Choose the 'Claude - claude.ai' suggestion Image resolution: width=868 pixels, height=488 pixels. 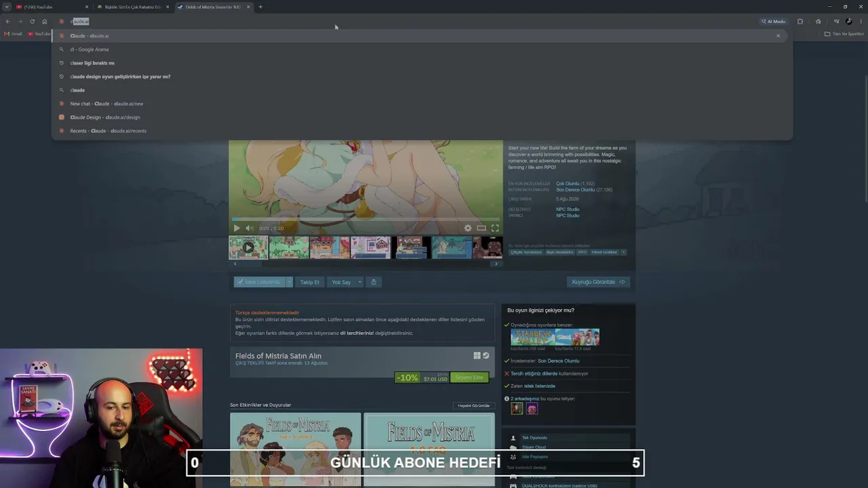tap(422, 36)
